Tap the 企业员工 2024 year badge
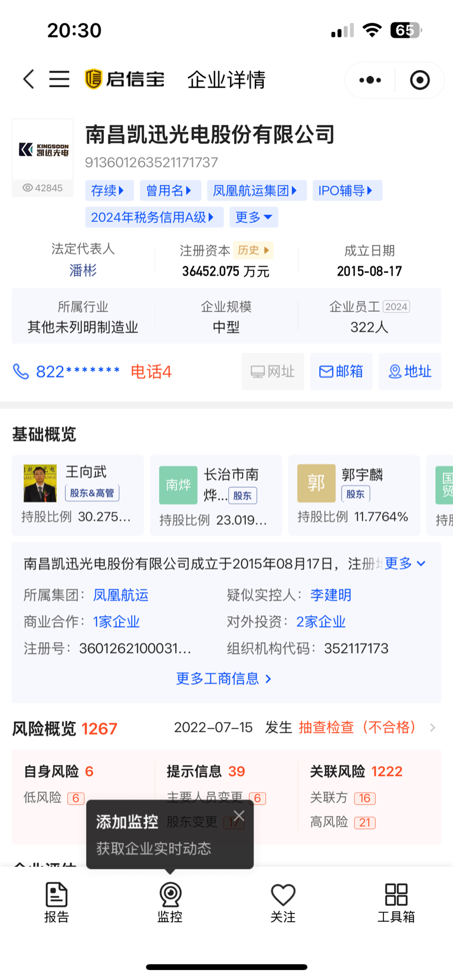 point(396,306)
